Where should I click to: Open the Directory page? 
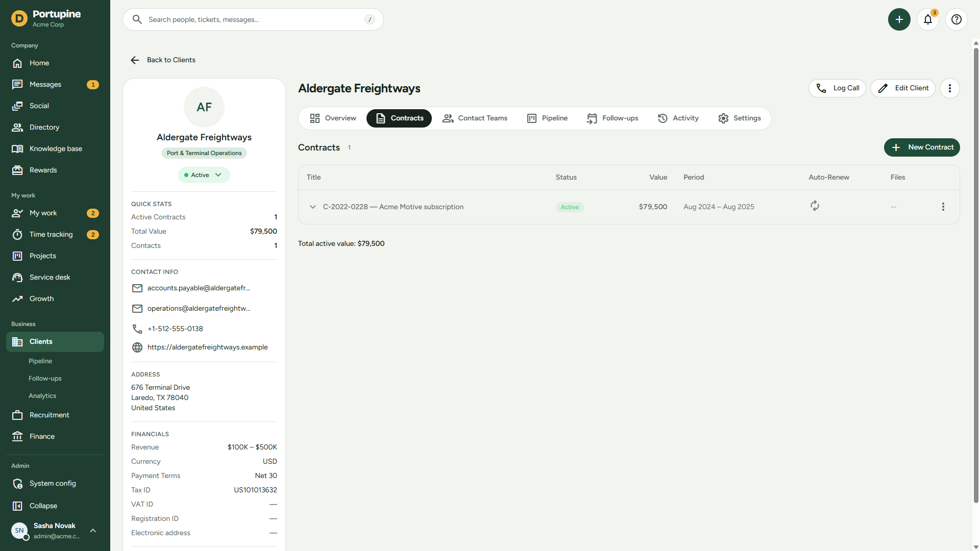pos(55,128)
